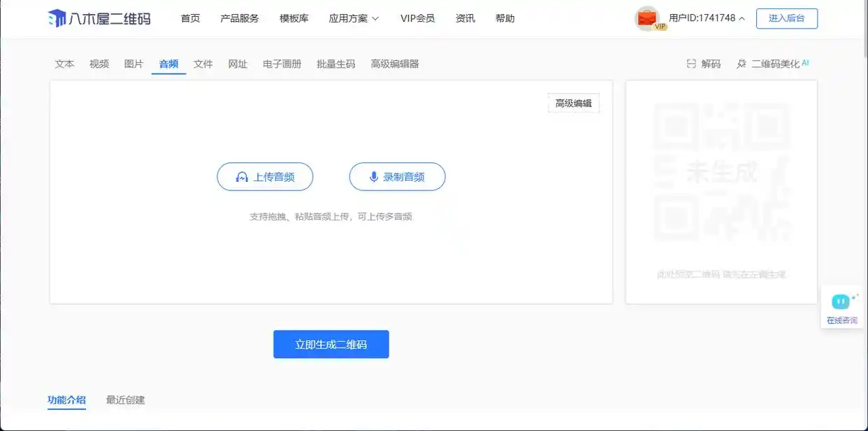Switch to the 文件 tab
The height and width of the screenshot is (431, 868).
pyautogui.click(x=203, y=64)
